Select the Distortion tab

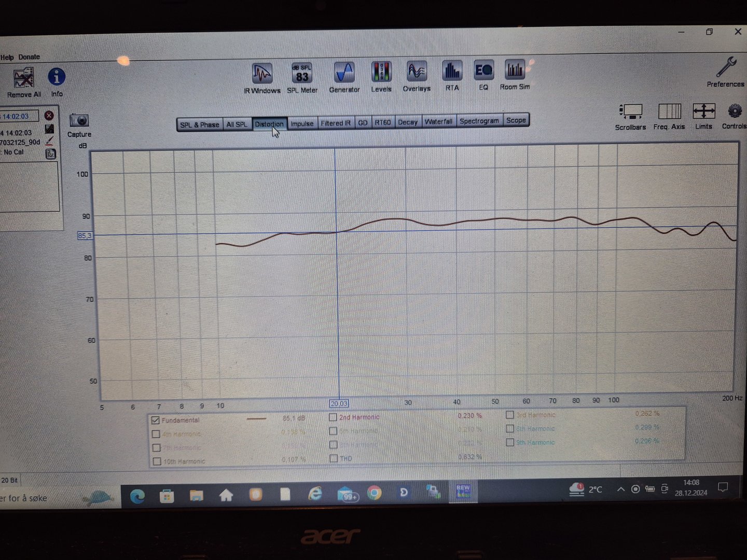click(x=269, y=124)
